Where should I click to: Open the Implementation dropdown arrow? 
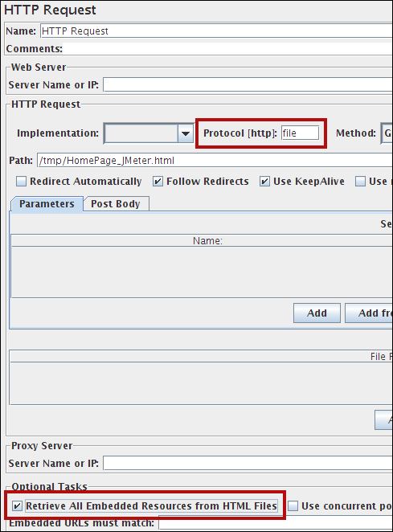click(x=186, y=133)
